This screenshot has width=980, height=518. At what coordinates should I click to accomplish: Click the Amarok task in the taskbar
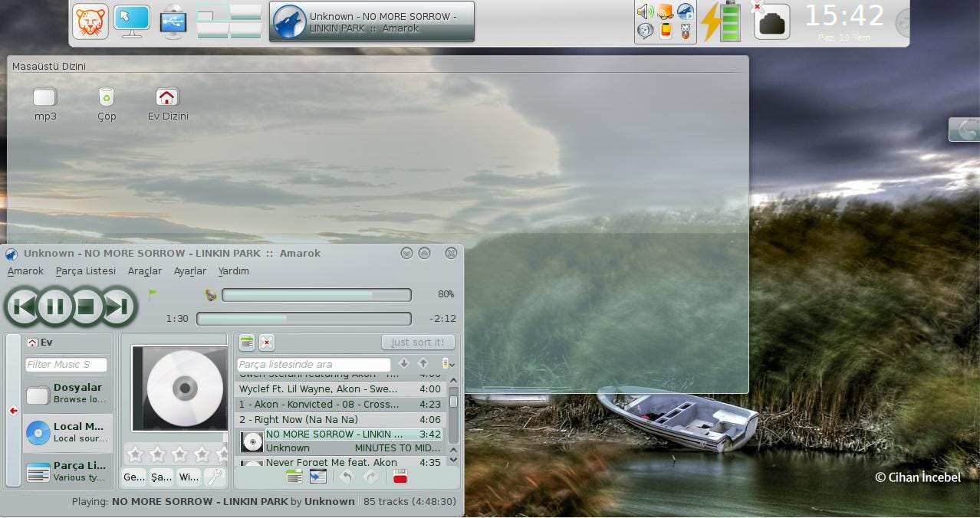pos(372,21)
